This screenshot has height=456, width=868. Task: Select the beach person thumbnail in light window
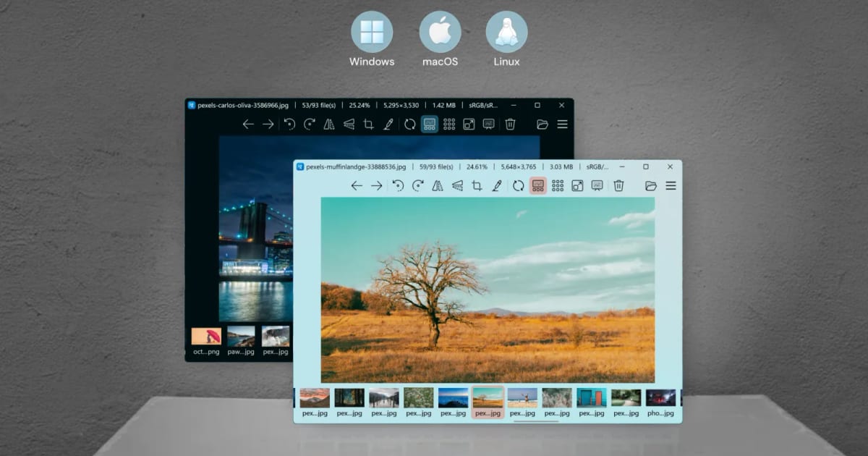click(x=522, y=403)
